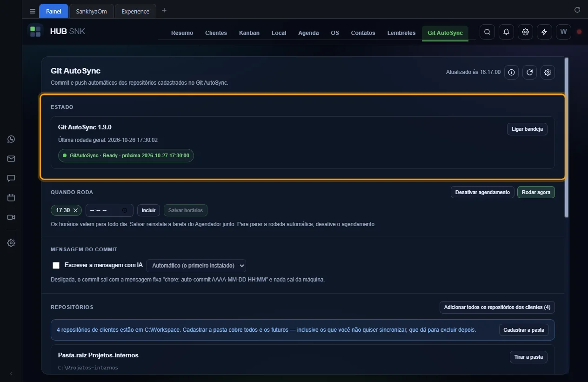Open the Clientes section
Viewport: 588px width, 382px height.
(x=216, y=33)
